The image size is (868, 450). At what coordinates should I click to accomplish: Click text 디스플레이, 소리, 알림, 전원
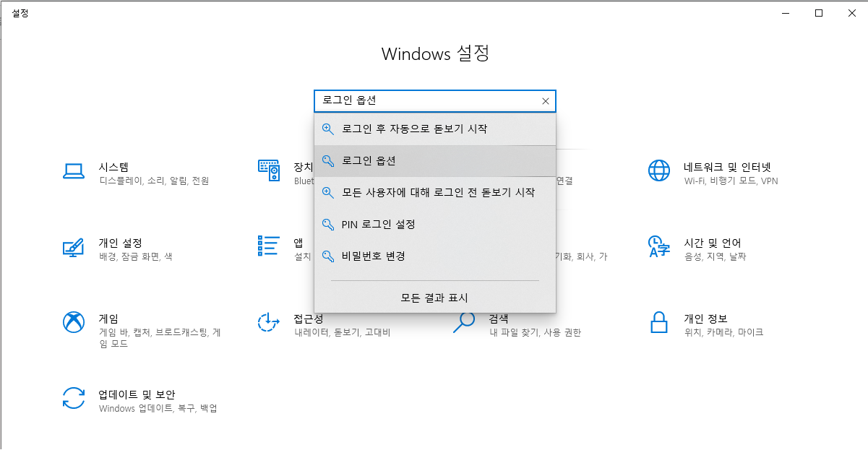[154, 181]
